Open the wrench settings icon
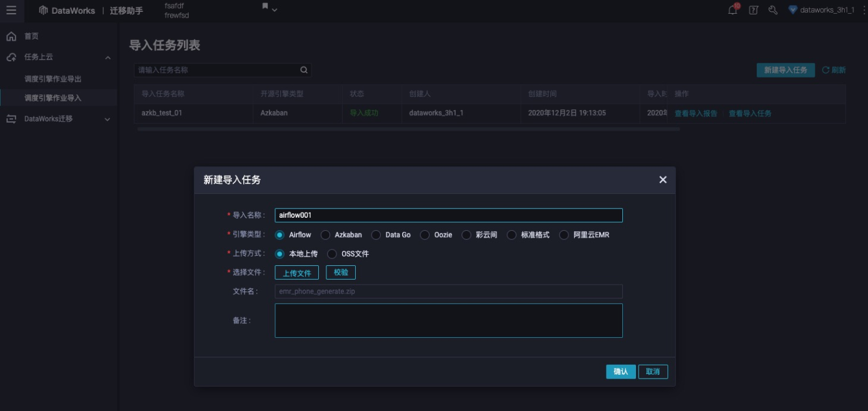 pyautogui.click(x=773, y=10)
